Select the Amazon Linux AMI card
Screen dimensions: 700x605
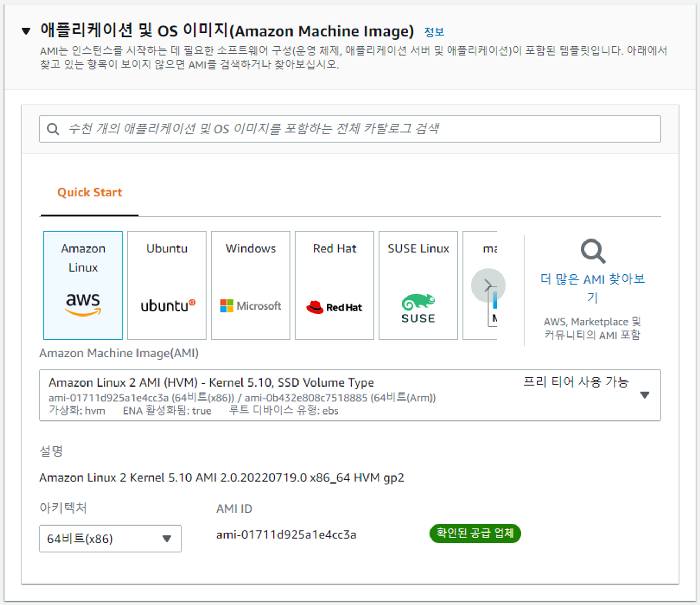tap(83, 285)
